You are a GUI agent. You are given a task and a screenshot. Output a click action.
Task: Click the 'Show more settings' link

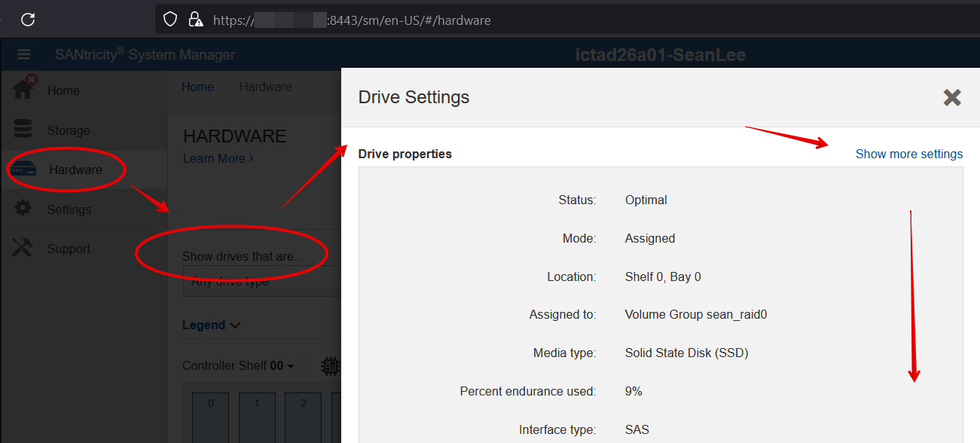click(908, 154)
